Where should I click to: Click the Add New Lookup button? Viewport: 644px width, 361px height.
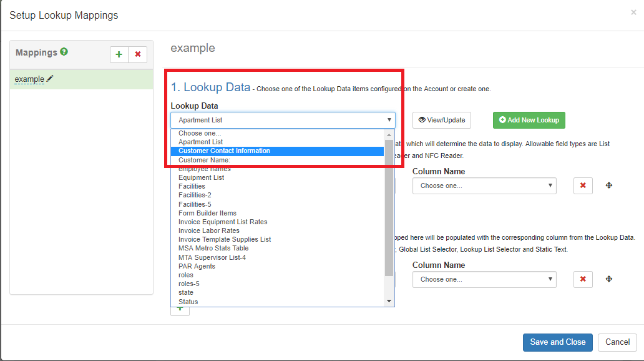tap(529, 120)
